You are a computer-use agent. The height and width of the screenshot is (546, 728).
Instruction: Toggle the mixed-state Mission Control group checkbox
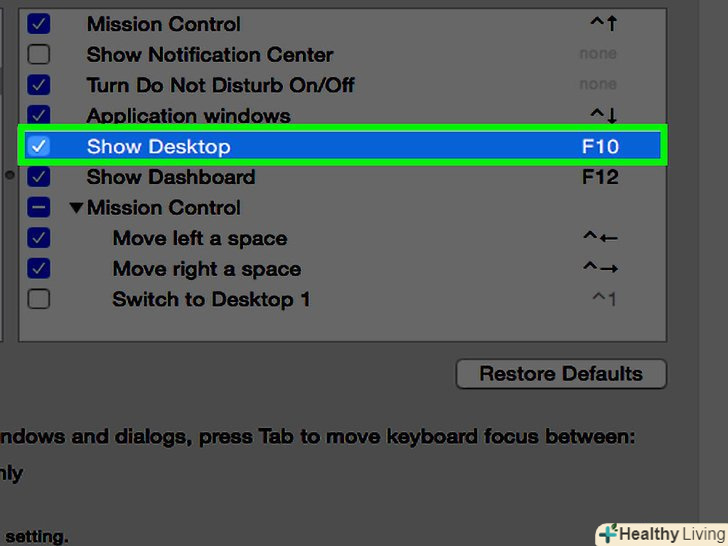click(x=39, y=208)
